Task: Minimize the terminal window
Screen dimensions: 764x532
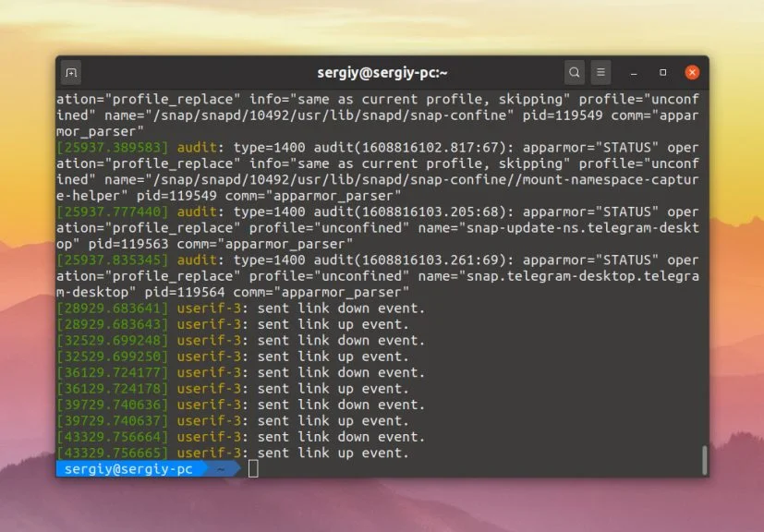Action: pos(633,72)
